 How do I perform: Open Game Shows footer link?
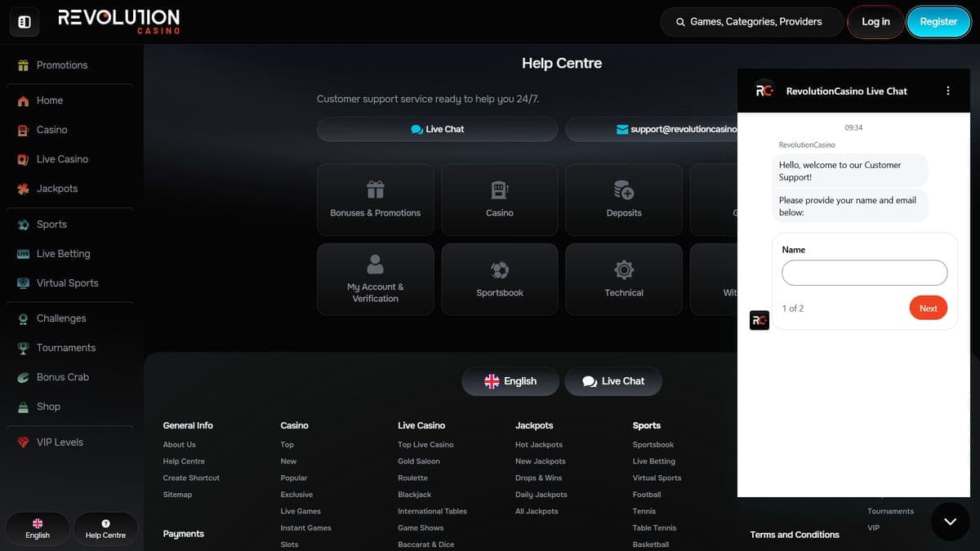pyautogui.click(x=421, y=528)
